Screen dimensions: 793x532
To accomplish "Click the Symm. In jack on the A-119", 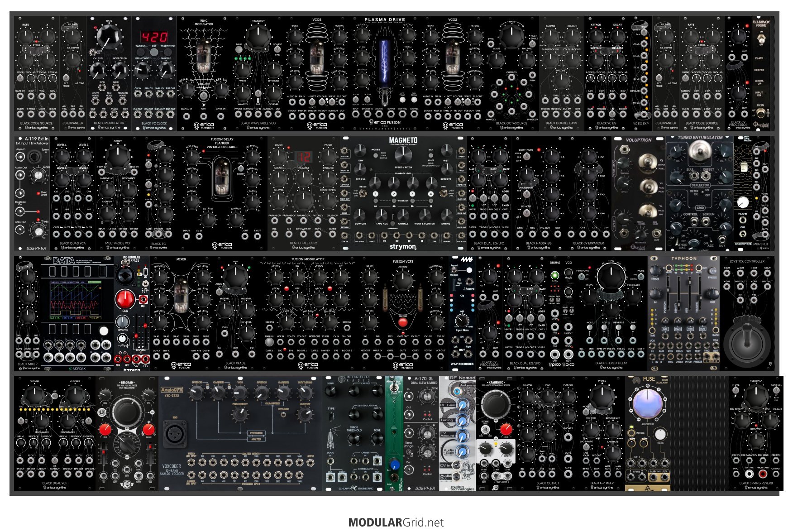I will pos(33,157).
